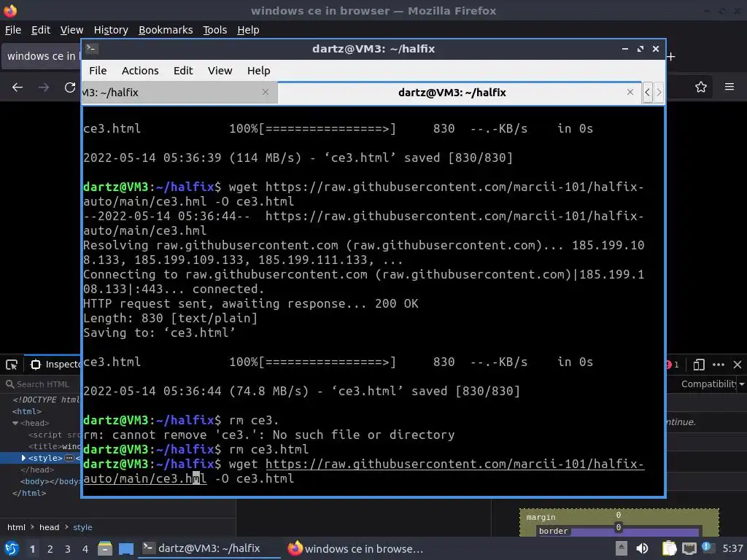Click margin value in box model
This screenshot has width=747, height=560.
pos(619,516)
